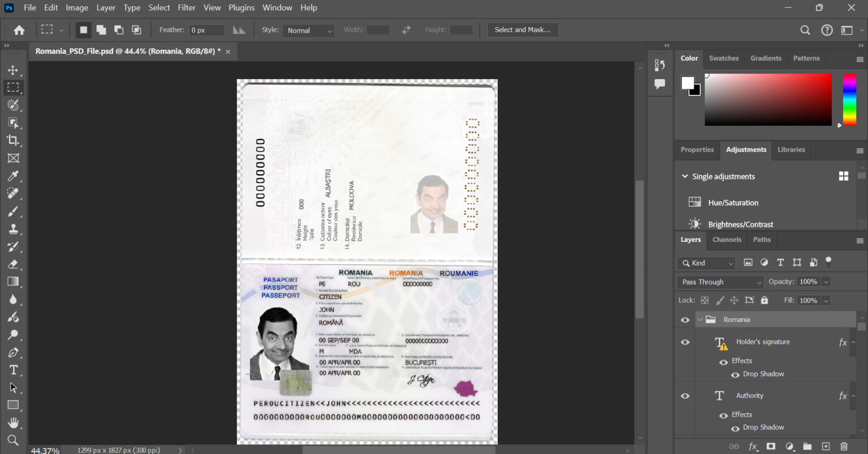
Task: Open the History panel icon
Action: tap(659, 66)
